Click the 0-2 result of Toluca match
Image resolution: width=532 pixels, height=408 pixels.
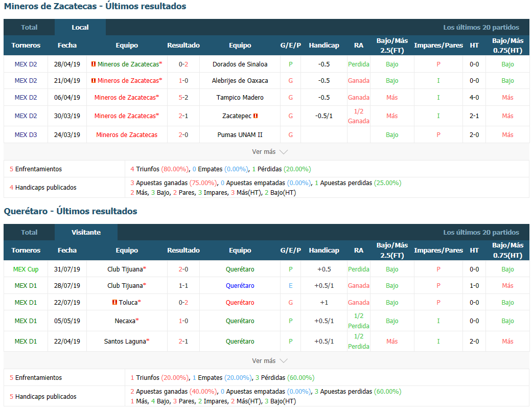click(x=183, y=303)
